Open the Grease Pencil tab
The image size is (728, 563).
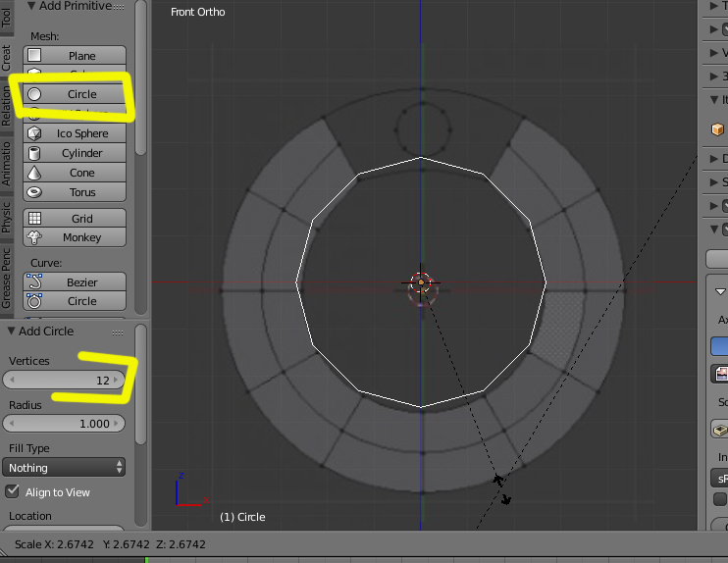coord(6,279)
